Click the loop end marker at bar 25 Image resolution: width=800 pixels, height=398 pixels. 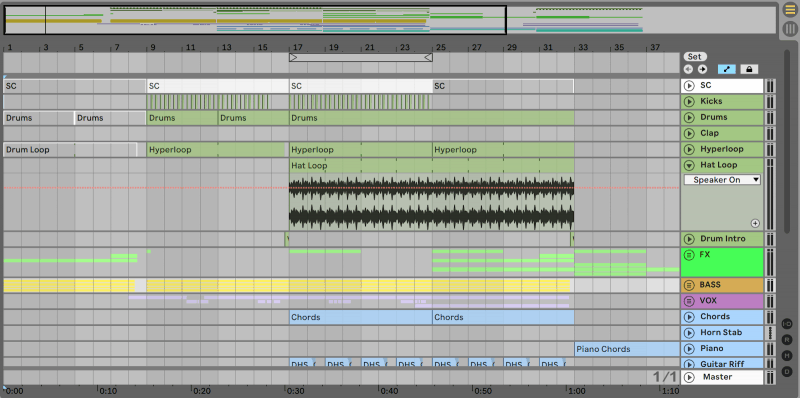(x=429, y=58)
